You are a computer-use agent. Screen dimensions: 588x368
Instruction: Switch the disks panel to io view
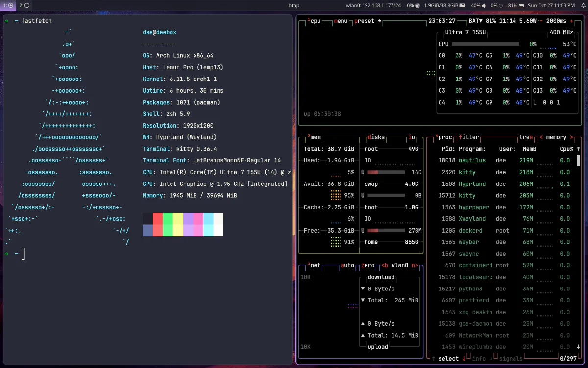(412, 137)
